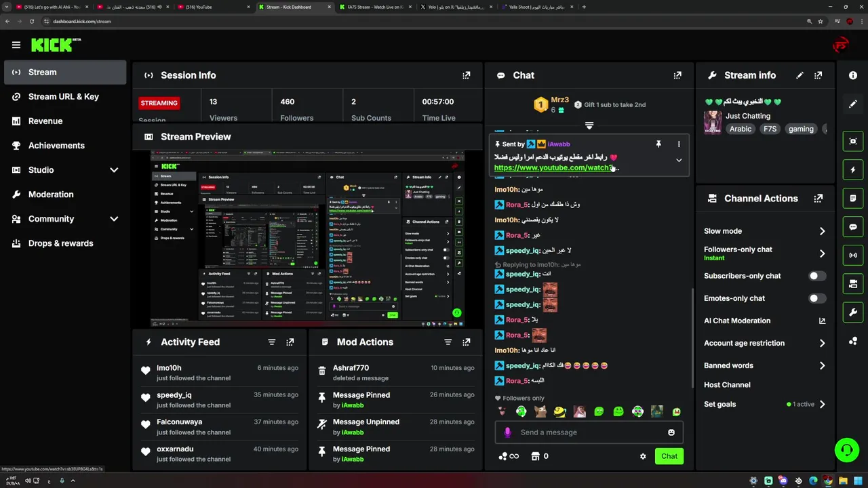The image size is (868, 488).
Task: Toggle the stream preview widget icon in sidebar
Action: tap(853, 141)
